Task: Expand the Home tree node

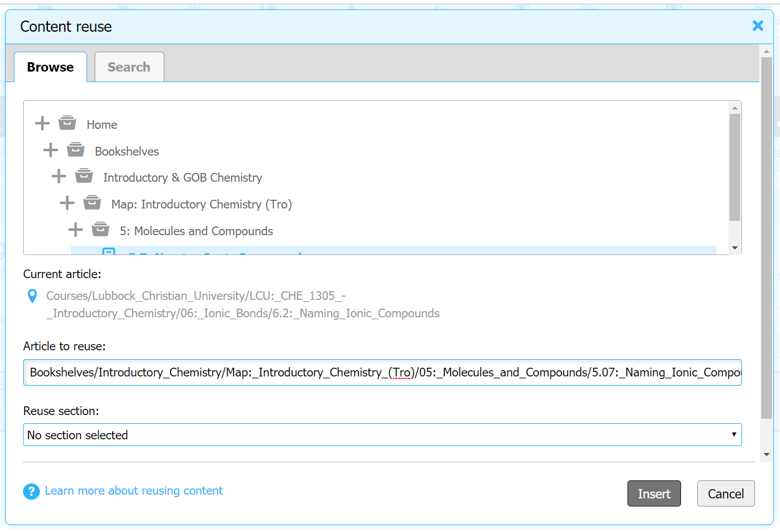Action: tap(42, 123)
